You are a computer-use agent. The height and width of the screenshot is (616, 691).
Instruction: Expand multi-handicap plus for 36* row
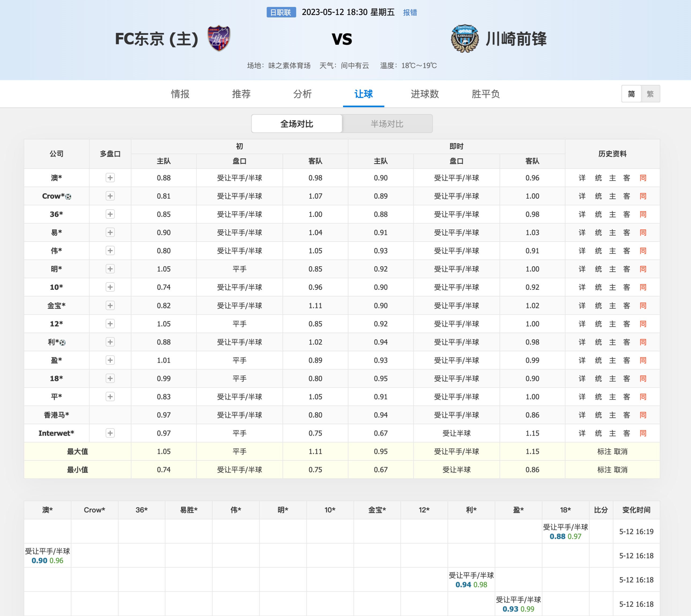110,214
